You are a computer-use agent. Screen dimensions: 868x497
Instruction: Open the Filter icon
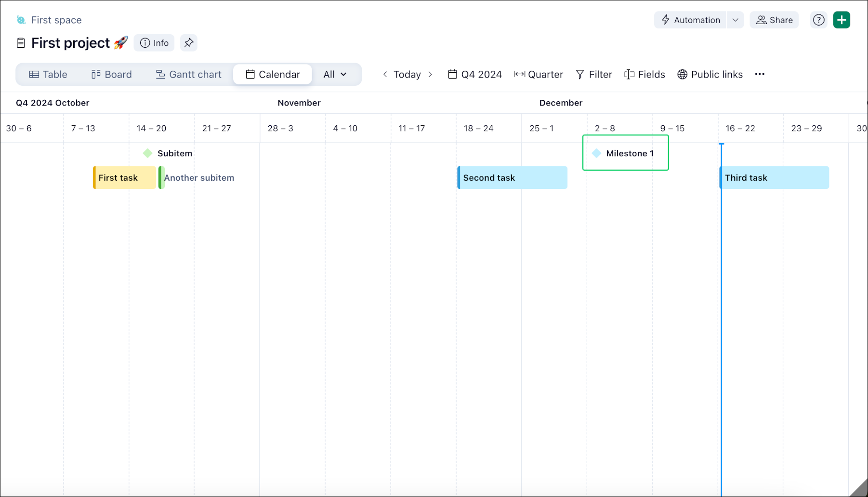tap(579, 74)
